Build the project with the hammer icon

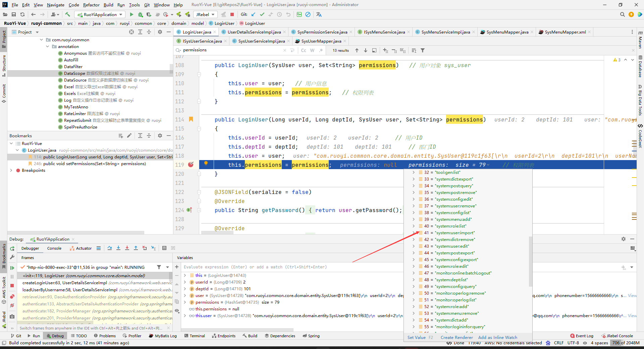(67, 14)
